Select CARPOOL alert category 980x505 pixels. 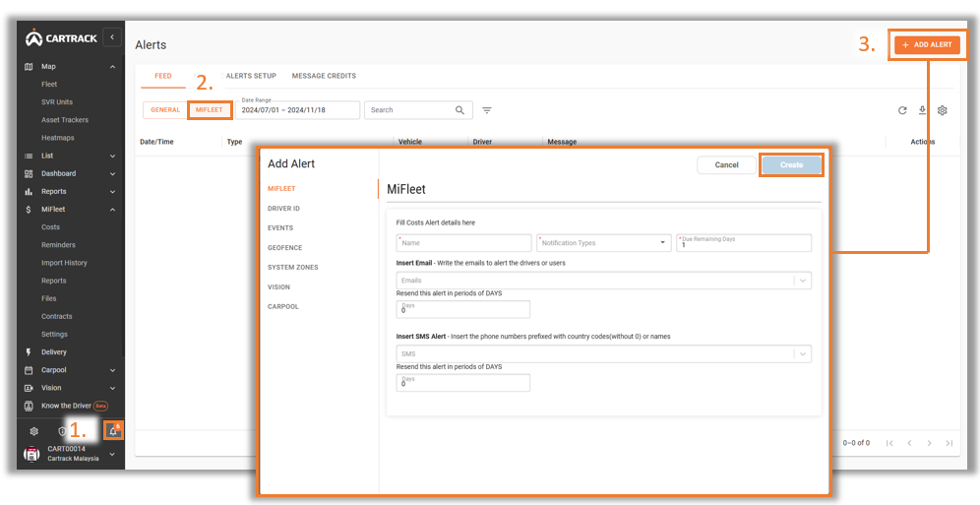(x=283, y=307)
